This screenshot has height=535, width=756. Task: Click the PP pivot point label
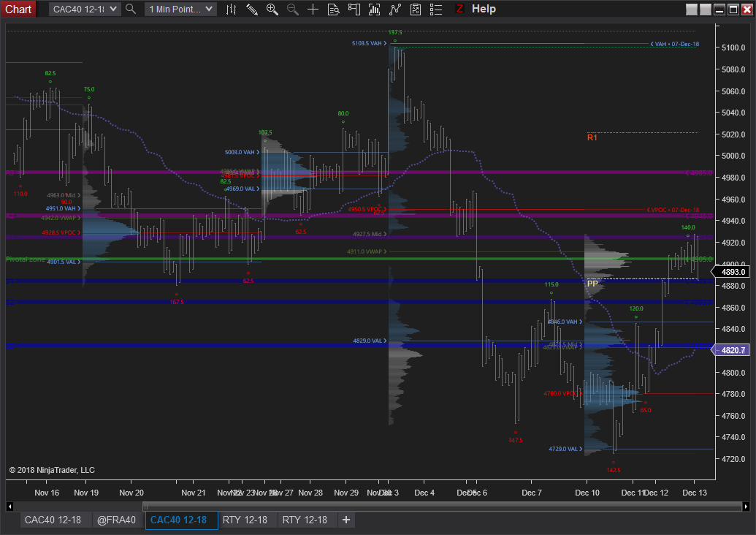[592, 284]
